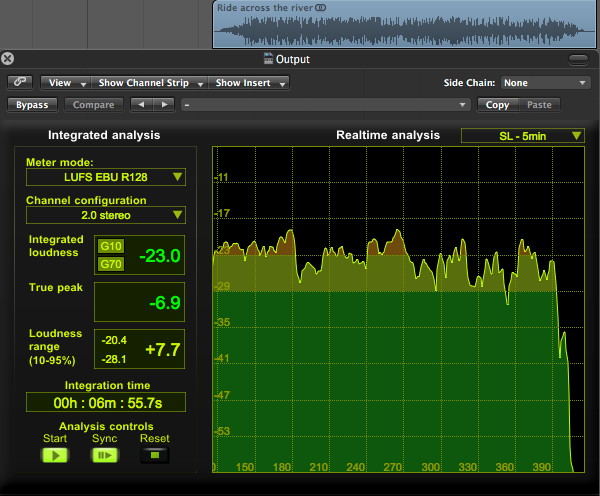Open the preset name dropdown
The width and height of the screenshot is (600, 496).
pyautogui.click(x=326, y=105)
